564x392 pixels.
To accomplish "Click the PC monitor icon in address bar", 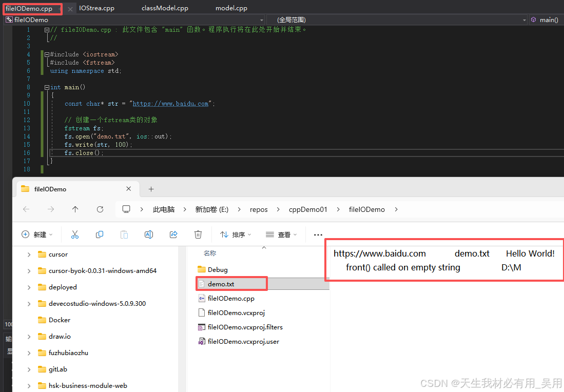I will pos(126,209).
